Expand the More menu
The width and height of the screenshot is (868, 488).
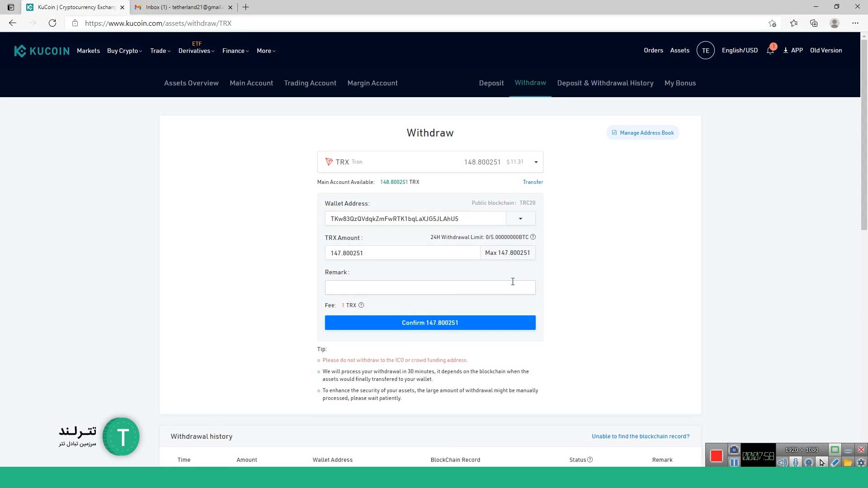266,51
